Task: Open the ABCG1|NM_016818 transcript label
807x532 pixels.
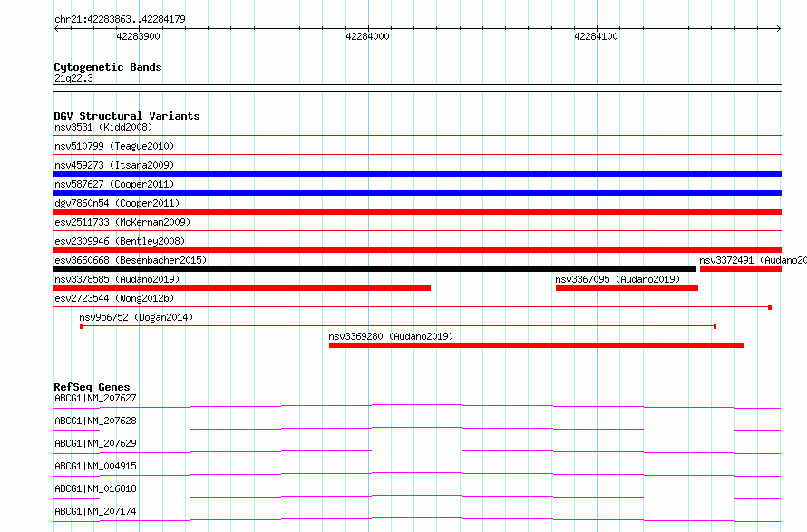Action: tap(96, 488)
